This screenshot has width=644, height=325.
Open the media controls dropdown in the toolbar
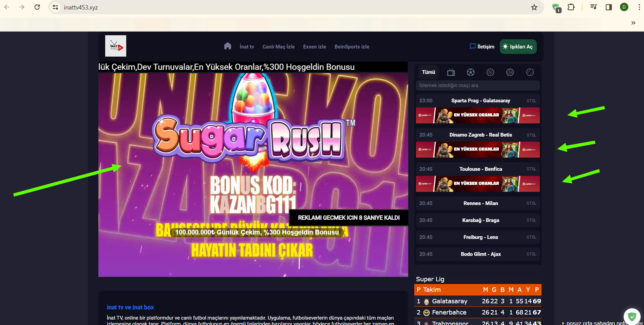click(593, 7)
